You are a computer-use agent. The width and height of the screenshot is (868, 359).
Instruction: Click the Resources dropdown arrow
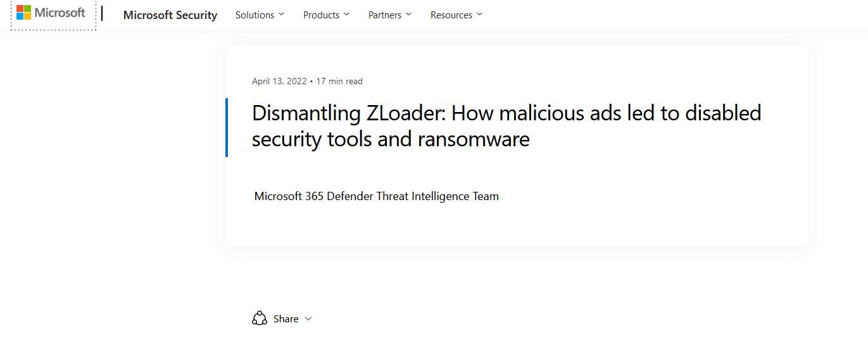479,15
